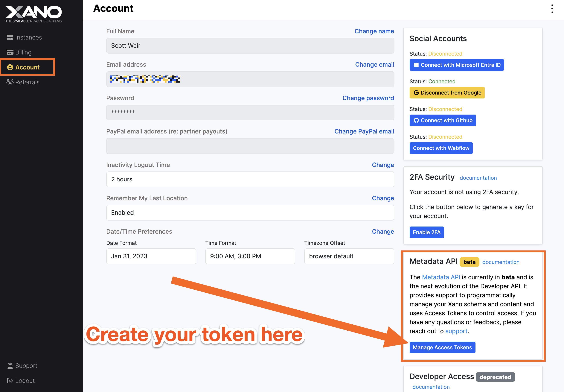Connect with Github account
Screen dimensions: 564x392
[442, 121]
